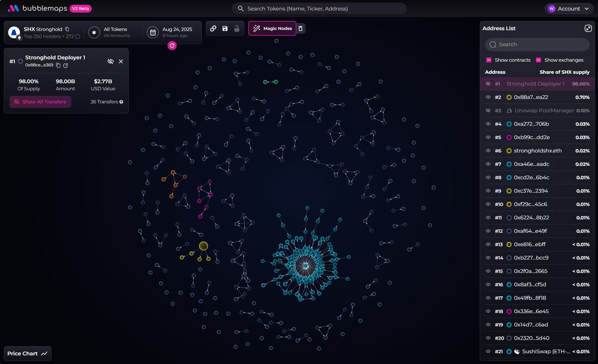Expand the Address List panel

pos(588,28)
